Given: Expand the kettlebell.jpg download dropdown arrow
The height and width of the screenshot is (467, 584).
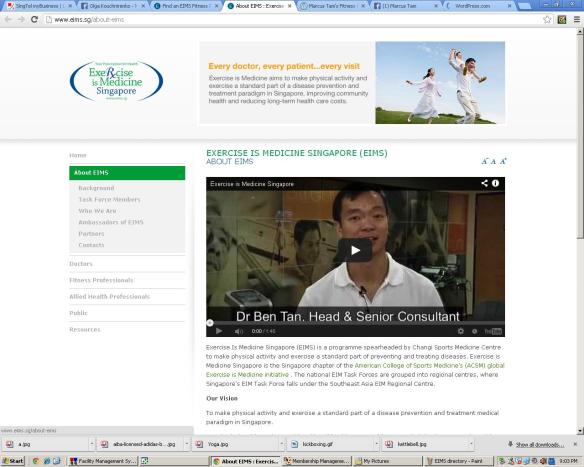Looking at the screenshot, I should click(x=471, y=444).
